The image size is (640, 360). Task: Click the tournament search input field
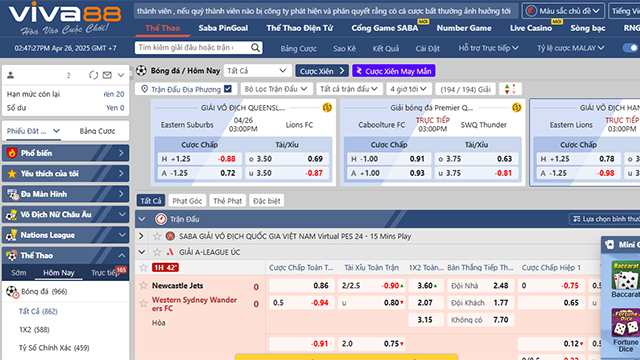193,48
